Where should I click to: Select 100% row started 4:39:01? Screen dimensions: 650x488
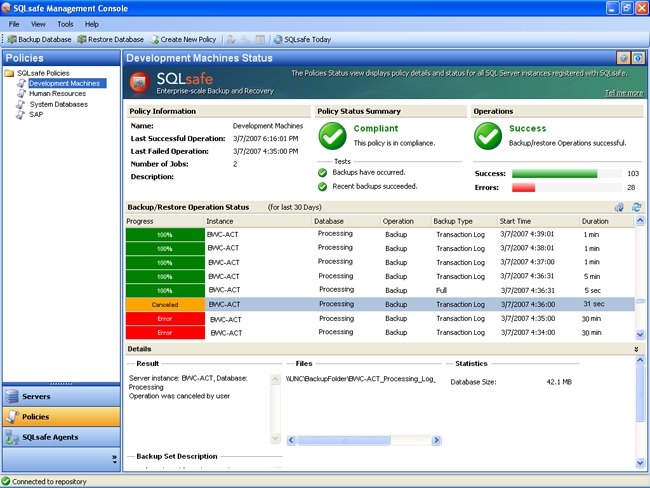(x=380, y=234)
